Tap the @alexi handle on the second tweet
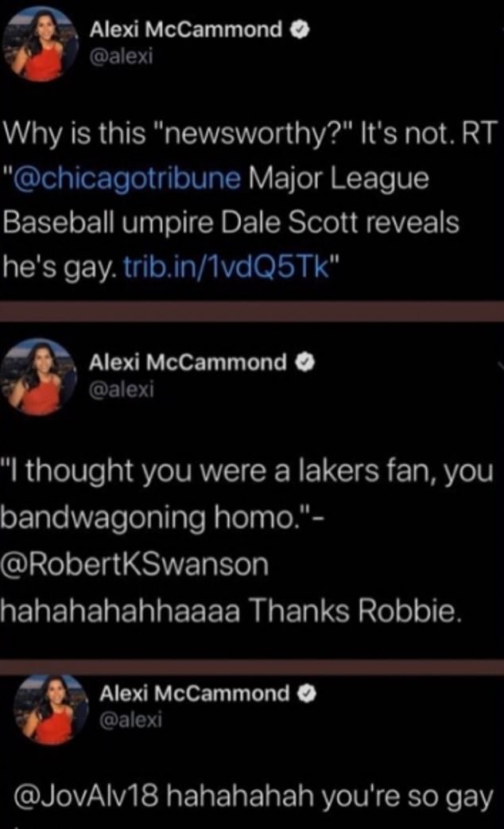Viewport: 504px width, 829px height. pos(121,389)
